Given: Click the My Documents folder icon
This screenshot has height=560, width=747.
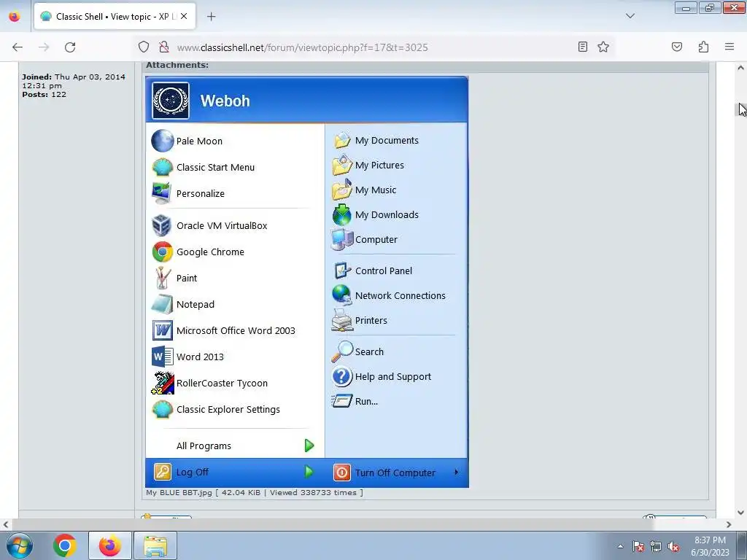Looking at the screenshot, I should coord(342,141).
